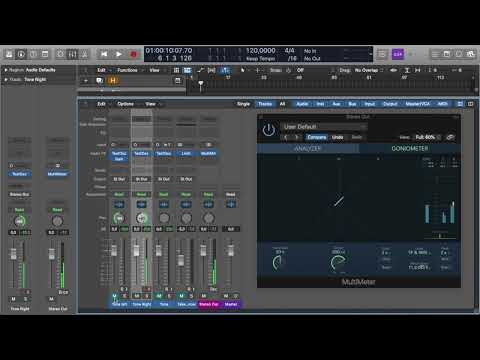Open the St Out output slot of Tone left
Viewport: 480px width, 360px height.
pos(119,179)
